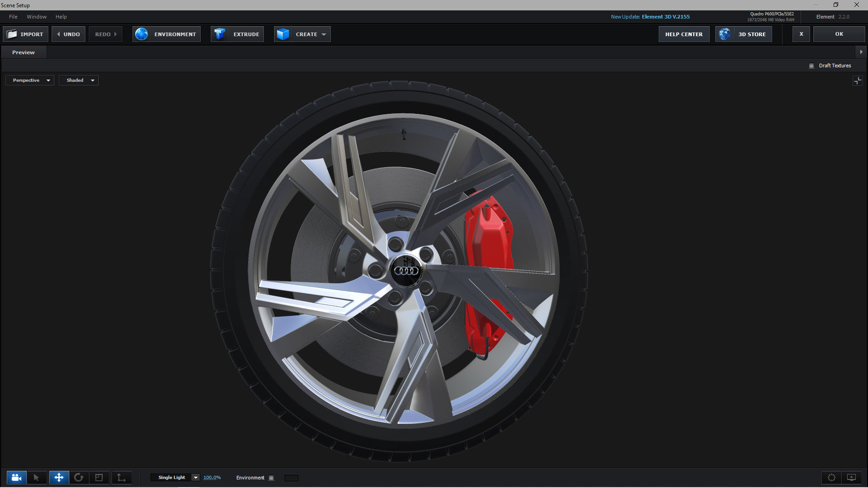868x488 pixels.
Task: Click the 100.0% light brightness value
Action: click(x=212, y=478)
